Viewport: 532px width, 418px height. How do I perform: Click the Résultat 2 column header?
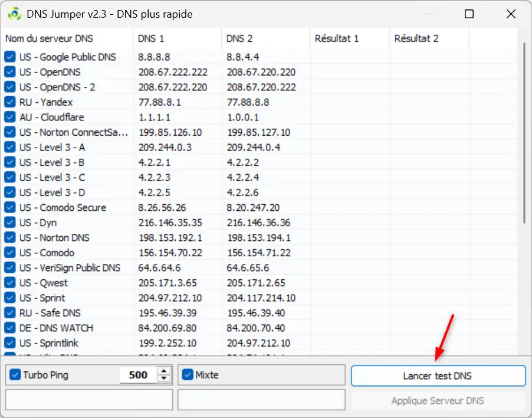point(429,38)
